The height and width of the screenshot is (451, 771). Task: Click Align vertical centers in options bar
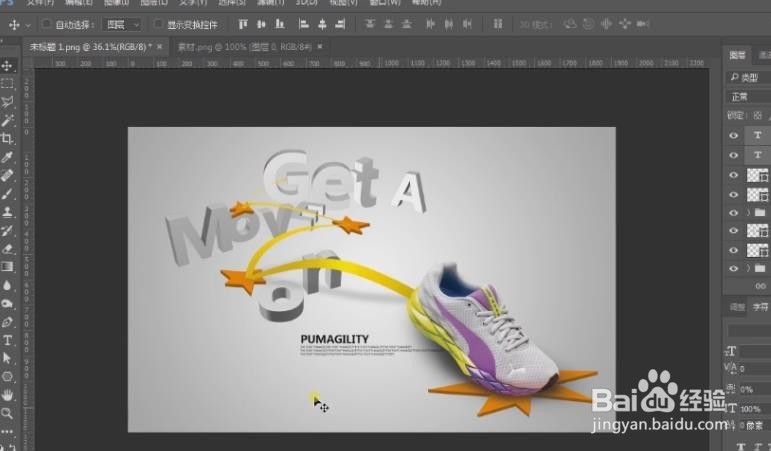pyautogui.click(x=261, y=24)
